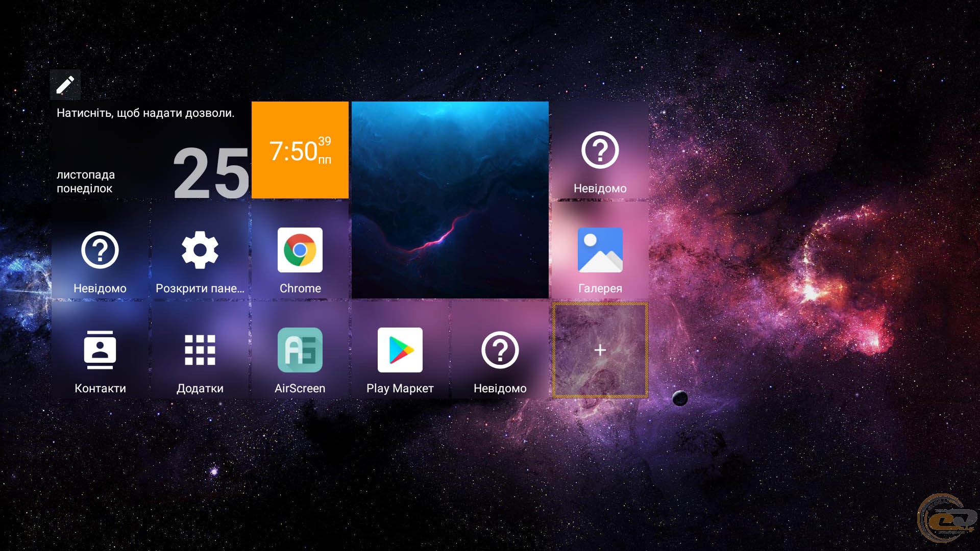Click the large date number 25
This screenshot has height=551, width=980.
211,173
